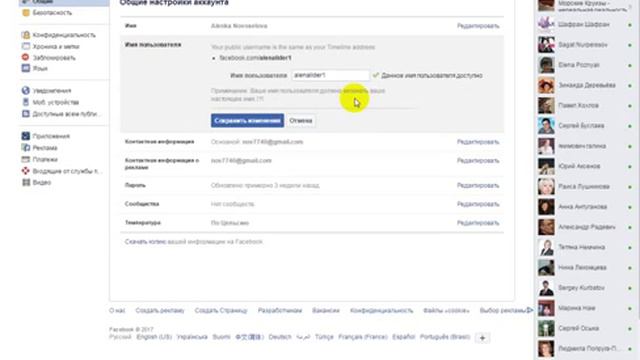Edit Температура row via Редактировать link
The image size is (640, 360).
coord(478,223)
